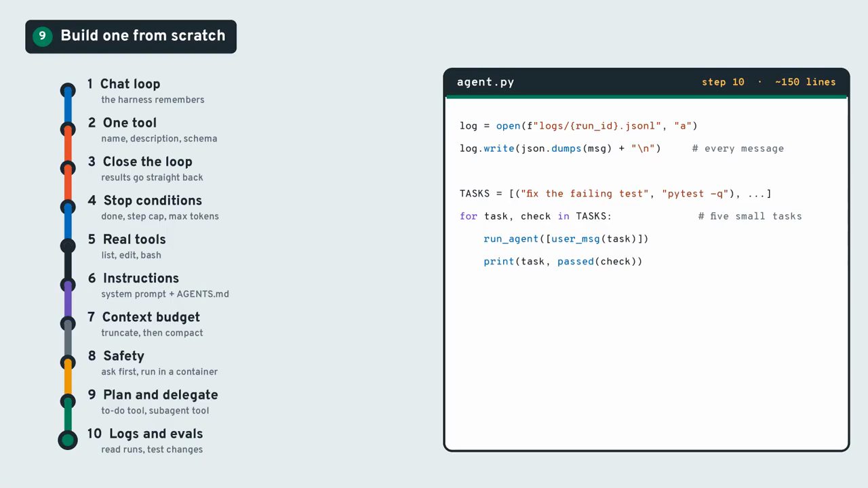
Task: Select the text "name, description, schema"
Action: pyautogui.click(x=159, y=138)
